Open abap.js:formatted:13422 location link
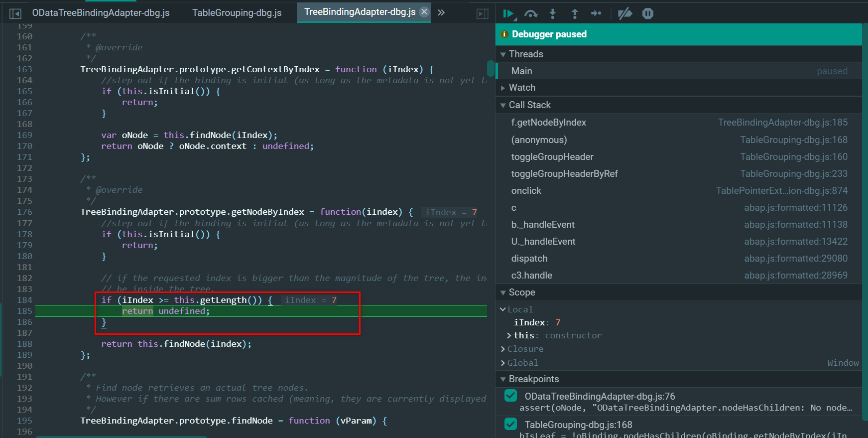Image resolution: width=868 pixels, height=438 pixels. [796, 242]
